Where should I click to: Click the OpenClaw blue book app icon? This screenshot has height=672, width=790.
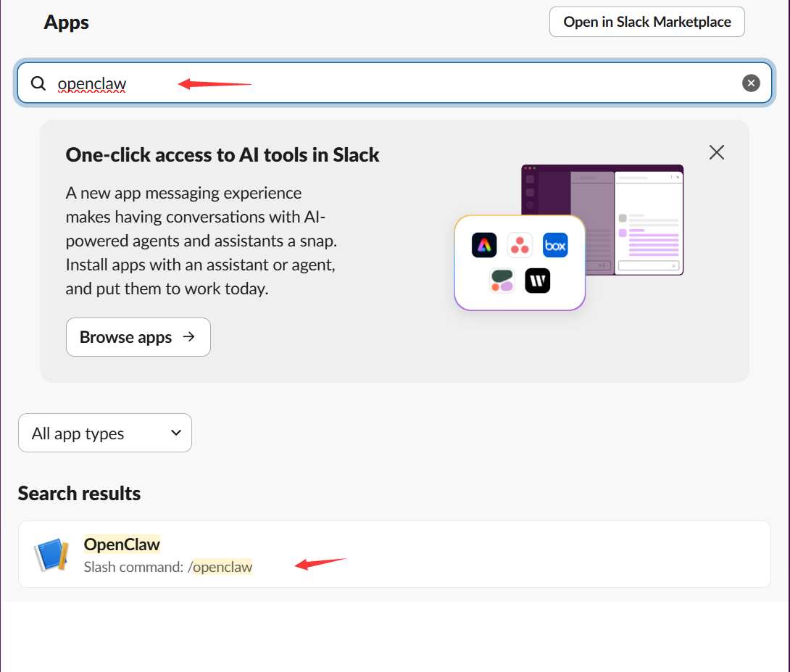[x=51, y=555]
